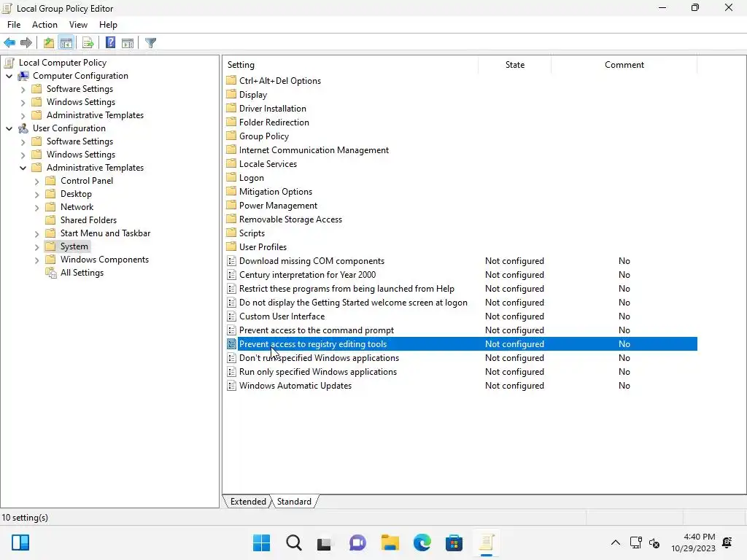Click the Filter funnel icon

click(150, 43)
